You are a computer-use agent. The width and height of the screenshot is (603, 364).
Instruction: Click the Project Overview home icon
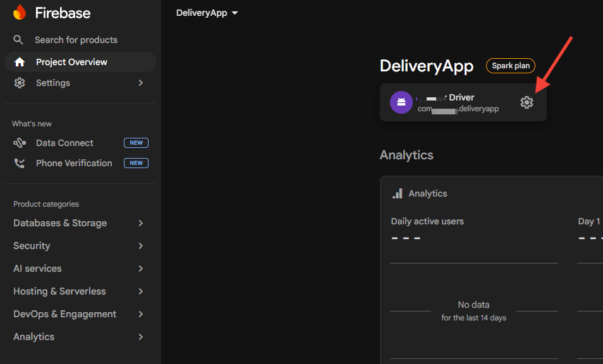pyautogui.click(x=19, y=62)
